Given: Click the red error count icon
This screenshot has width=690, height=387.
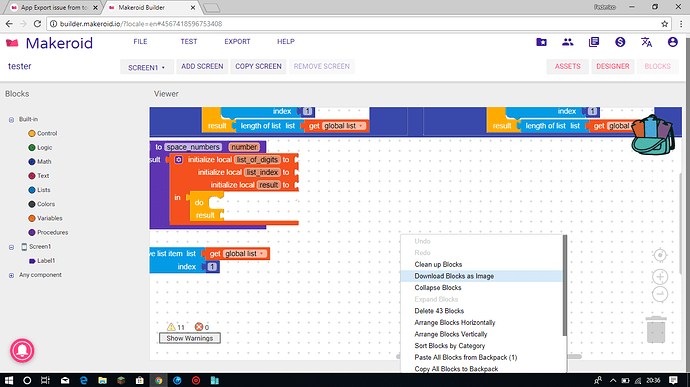Looking at the screenshot, I should [199, 327].
